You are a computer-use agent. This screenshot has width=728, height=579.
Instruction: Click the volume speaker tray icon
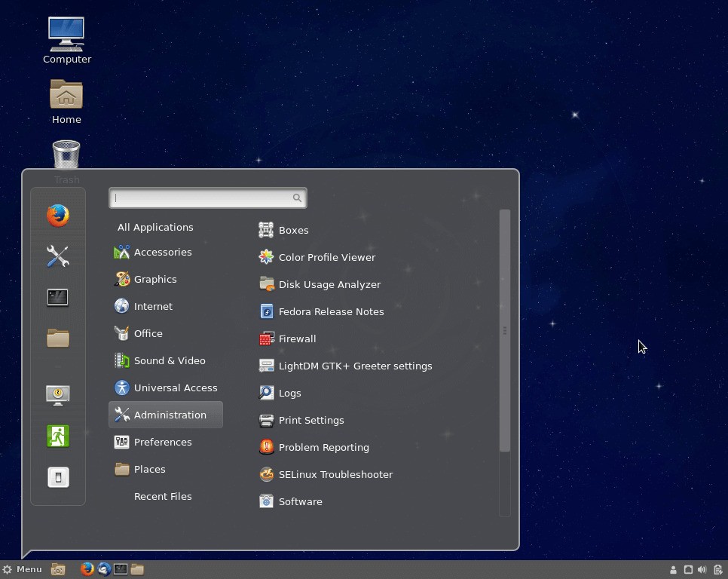click(702, 570)
